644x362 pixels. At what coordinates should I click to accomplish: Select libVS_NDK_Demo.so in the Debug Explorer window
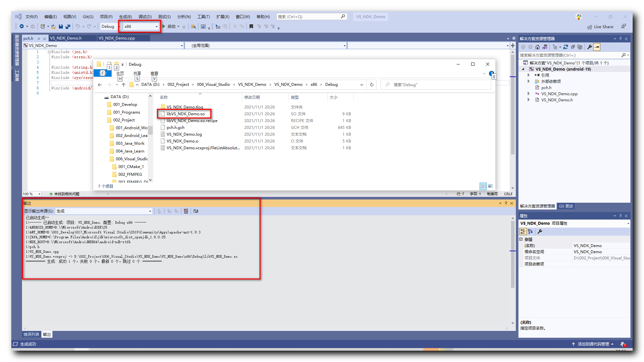[185, 114]
